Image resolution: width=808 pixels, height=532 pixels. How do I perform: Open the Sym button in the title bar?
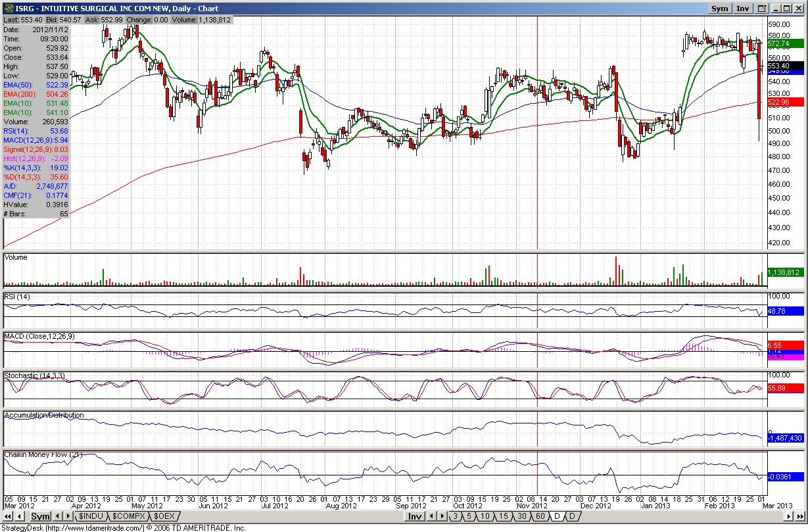720,9
